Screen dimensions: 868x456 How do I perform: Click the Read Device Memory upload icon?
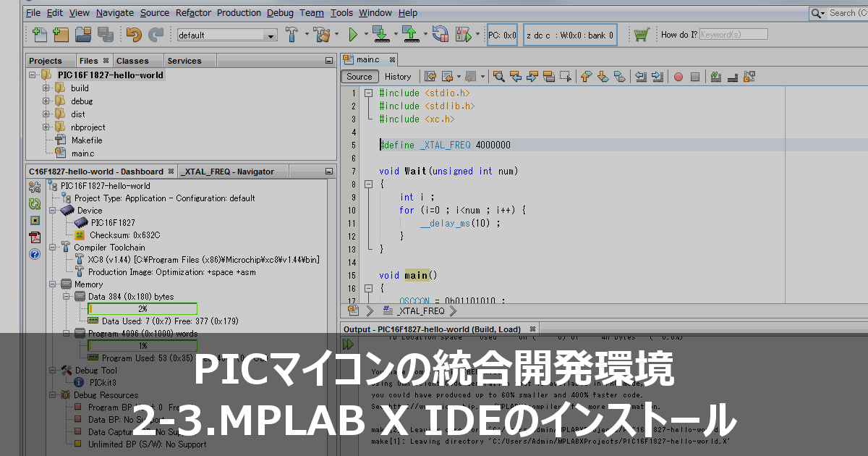(x=410, y=34)
